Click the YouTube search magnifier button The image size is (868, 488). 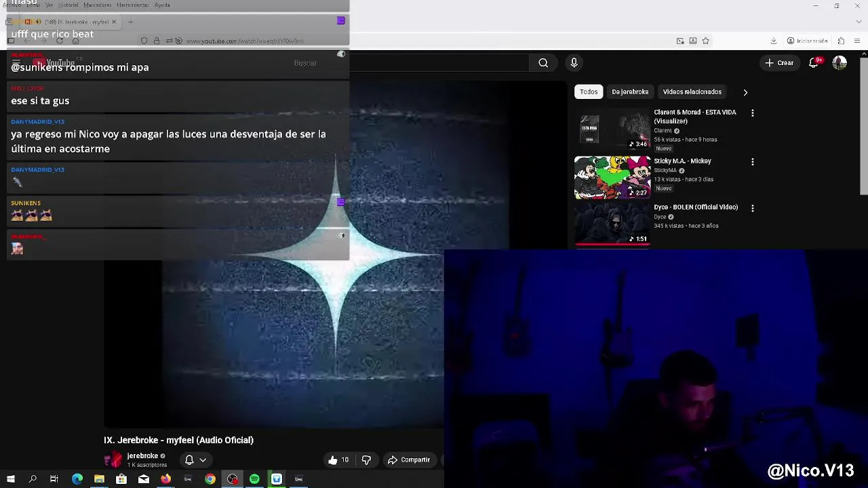point(543,63)
